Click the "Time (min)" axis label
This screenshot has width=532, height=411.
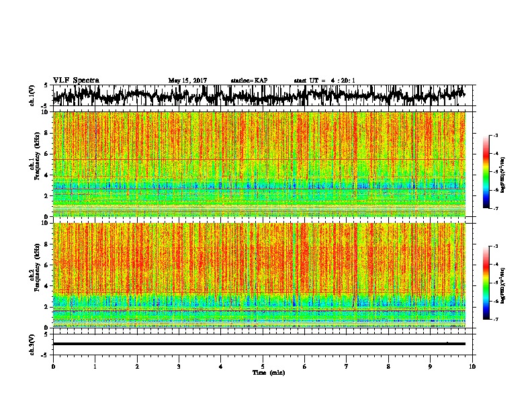click(x=269, y=373)
